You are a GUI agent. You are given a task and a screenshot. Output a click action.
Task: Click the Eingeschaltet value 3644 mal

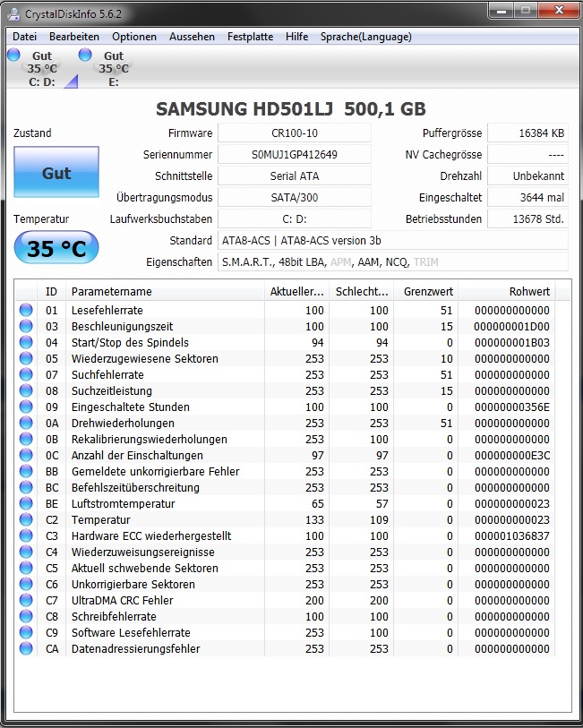pyautogui.click(x=527, y=197)
